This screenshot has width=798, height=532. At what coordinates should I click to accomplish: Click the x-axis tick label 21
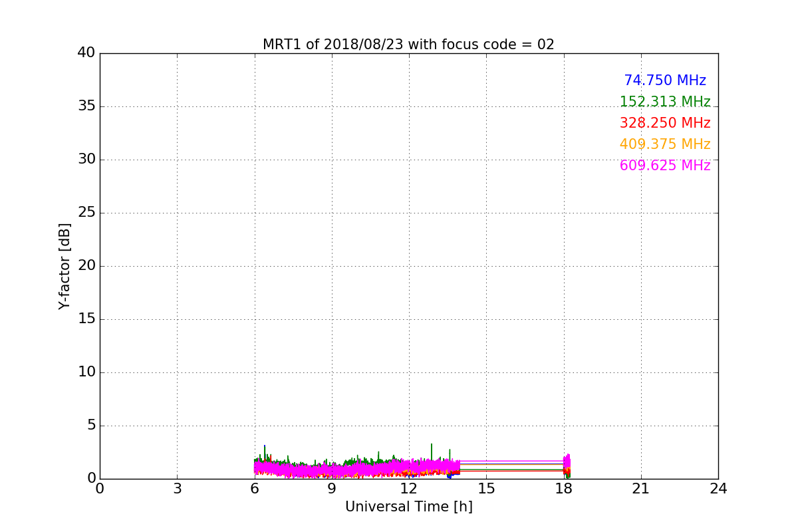point(640,489)
